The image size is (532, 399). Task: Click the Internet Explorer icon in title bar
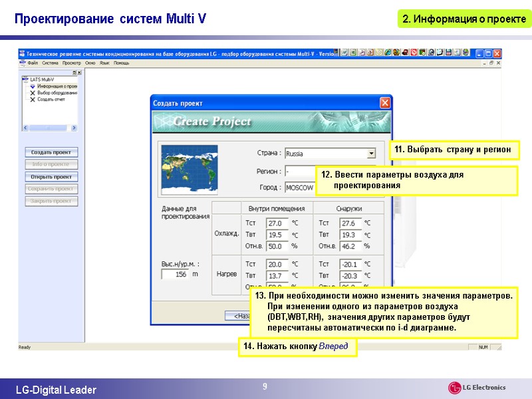click(x=388, y=53)
